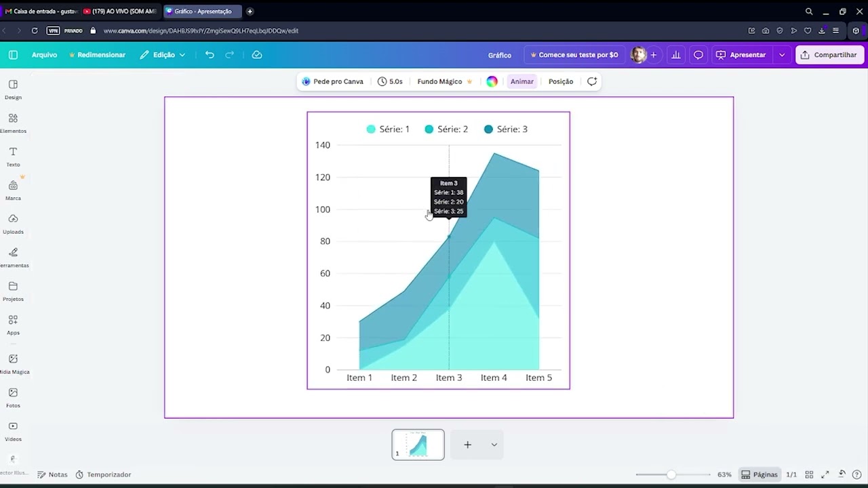
Task: Toggle the Páginas view button
Action: coord(759,474)
